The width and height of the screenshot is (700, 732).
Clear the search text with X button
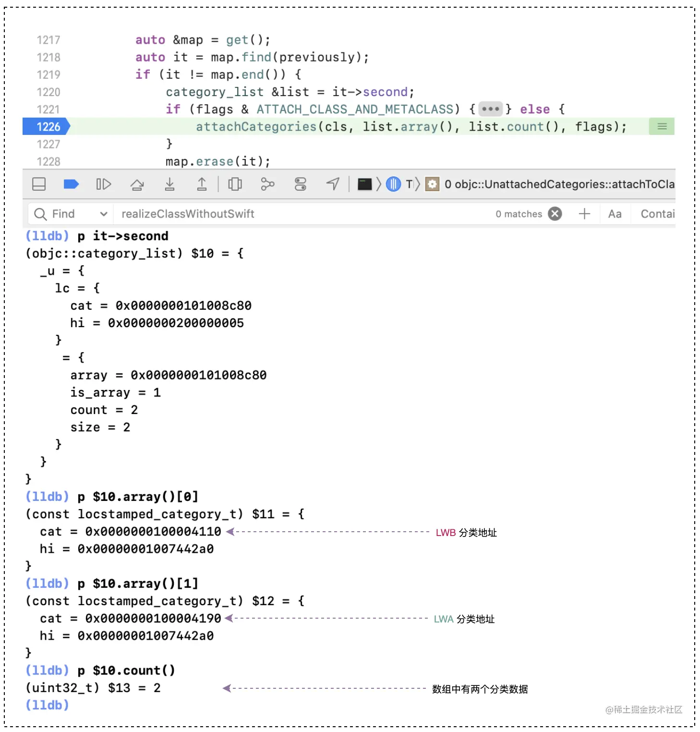(x=555, y=214)
